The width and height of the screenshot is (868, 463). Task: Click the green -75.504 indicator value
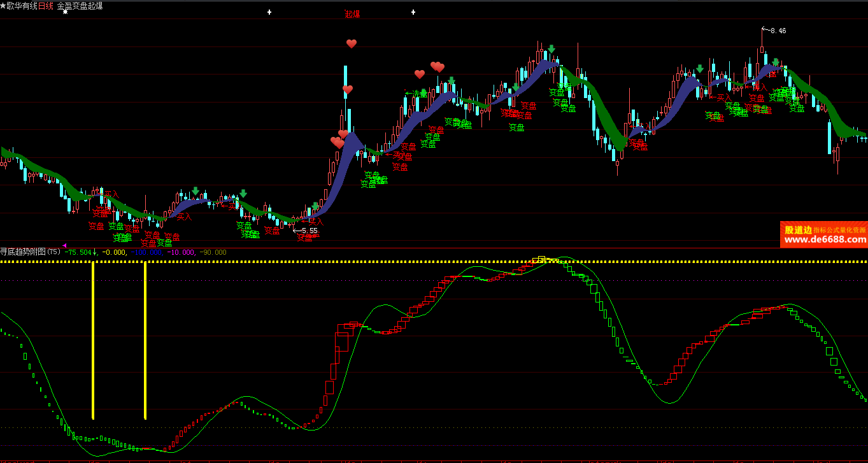(78, 252)
